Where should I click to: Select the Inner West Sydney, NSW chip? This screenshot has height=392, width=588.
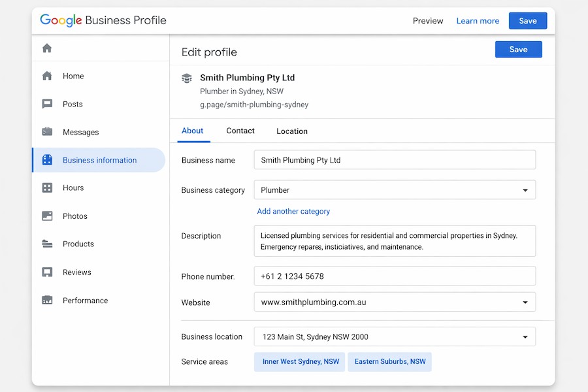(300, 361)
